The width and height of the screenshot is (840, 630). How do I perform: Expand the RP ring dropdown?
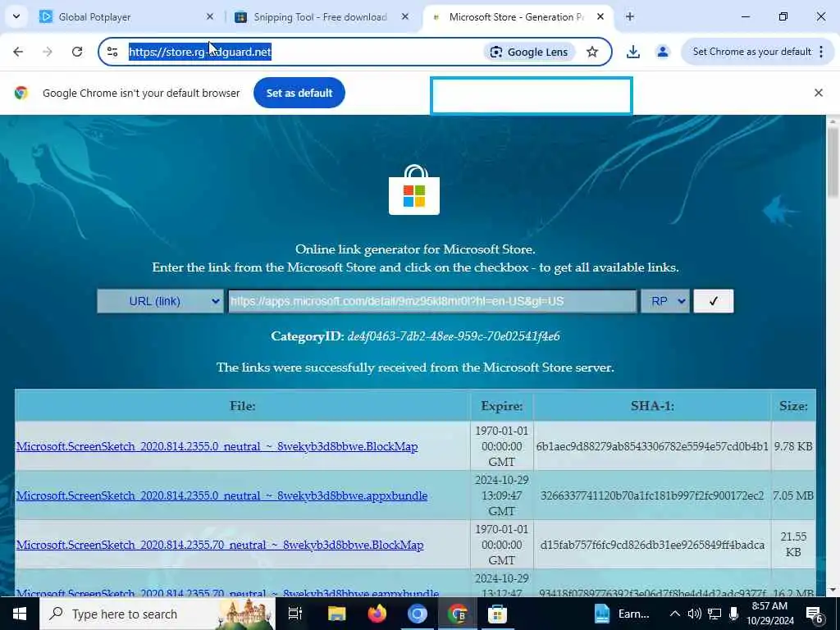[664, 301]
